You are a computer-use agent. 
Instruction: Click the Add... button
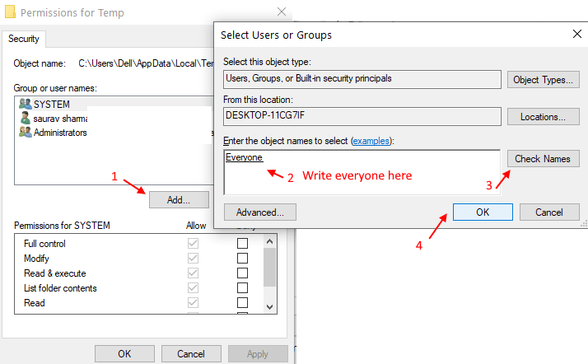179,200
